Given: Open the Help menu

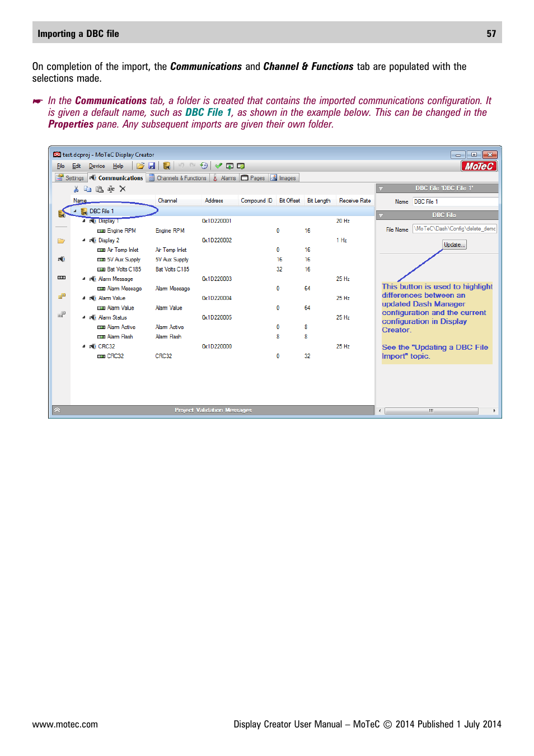Looking at the screenshot, I should [118, 166].
